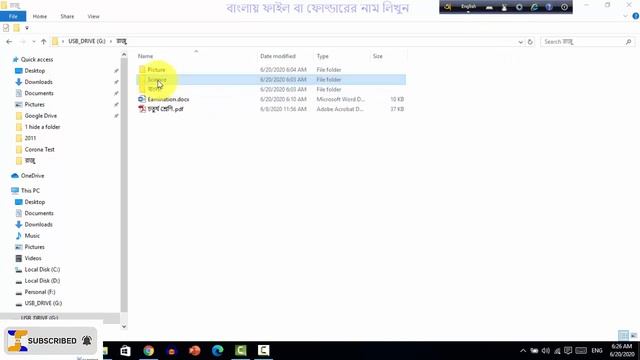Open the Avro settings gear icon

pos(519,7)
